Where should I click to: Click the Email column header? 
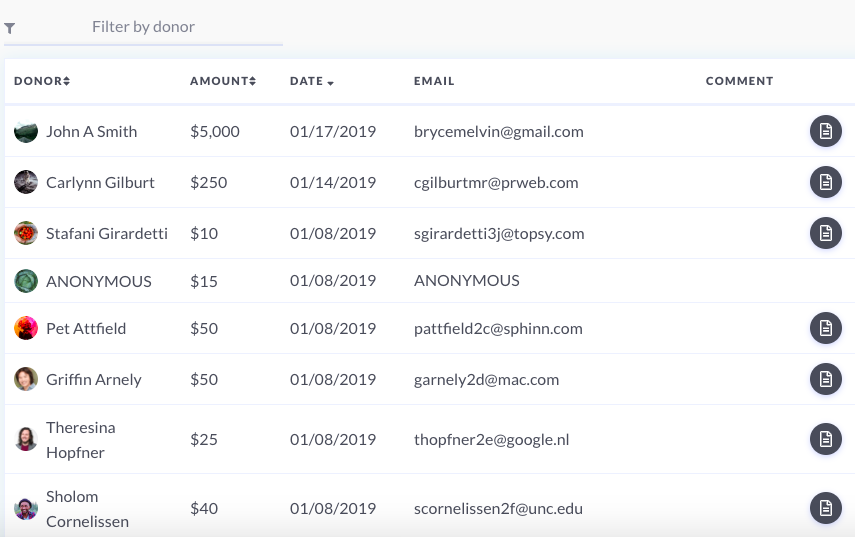click(434, 81)
